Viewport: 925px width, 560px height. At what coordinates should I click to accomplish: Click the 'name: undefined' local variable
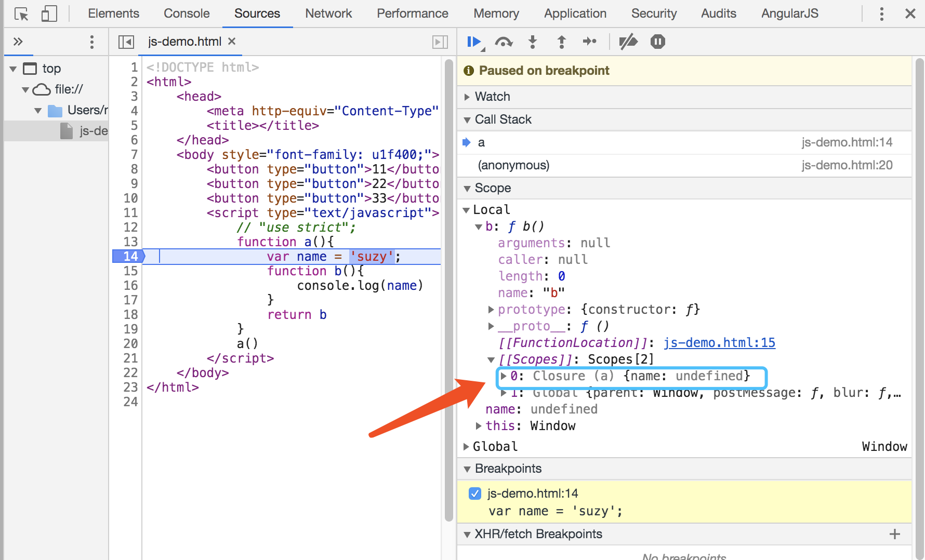click(541, 409)
